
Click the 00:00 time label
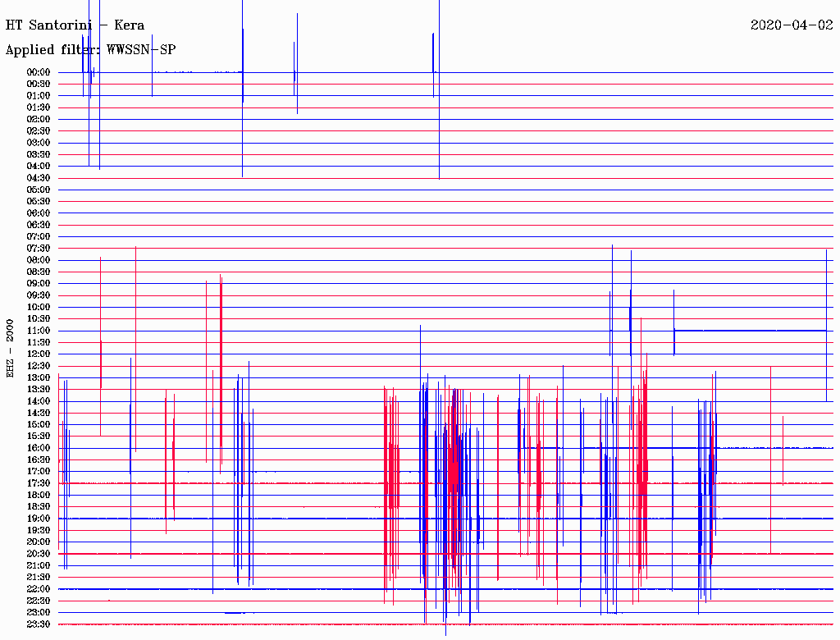click(39, 72)
